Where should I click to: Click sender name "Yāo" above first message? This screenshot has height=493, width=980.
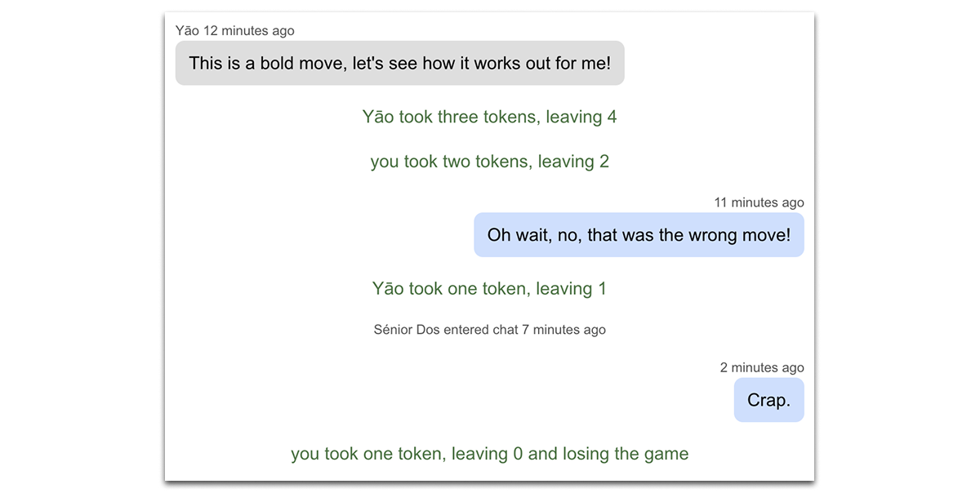pyautogui.click(x=187, y=31)
